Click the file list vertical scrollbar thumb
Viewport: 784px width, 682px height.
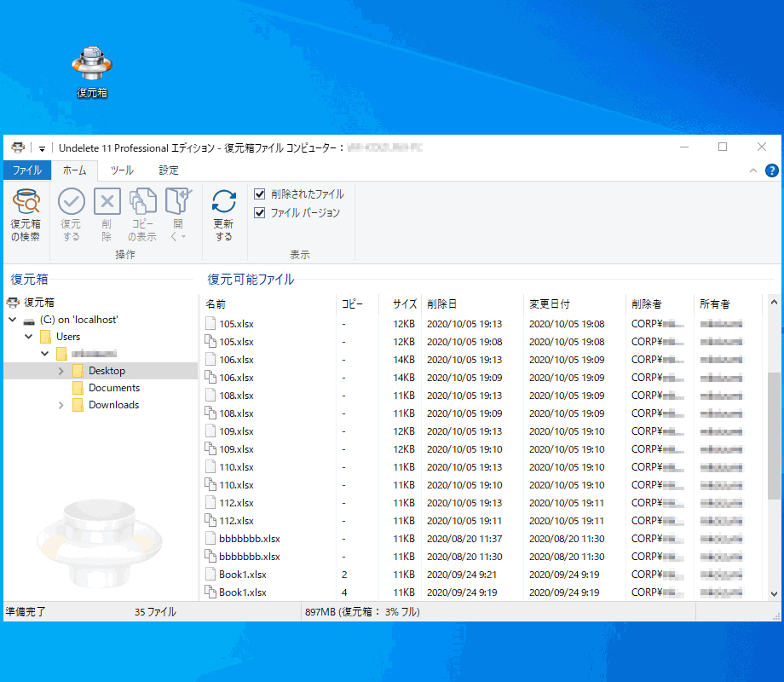(774, 436)
